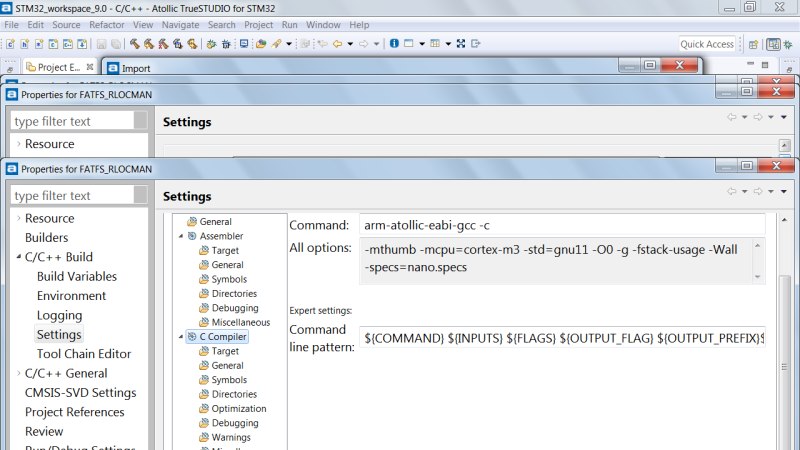
Task: Click the blue information icon
Action: (x=394, y=43)
